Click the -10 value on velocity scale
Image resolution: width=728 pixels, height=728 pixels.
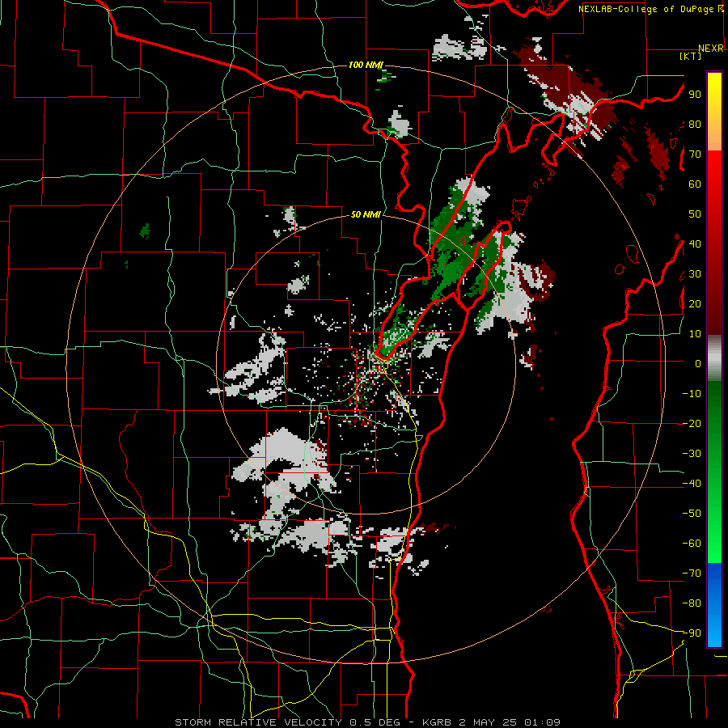coord(692,394)
